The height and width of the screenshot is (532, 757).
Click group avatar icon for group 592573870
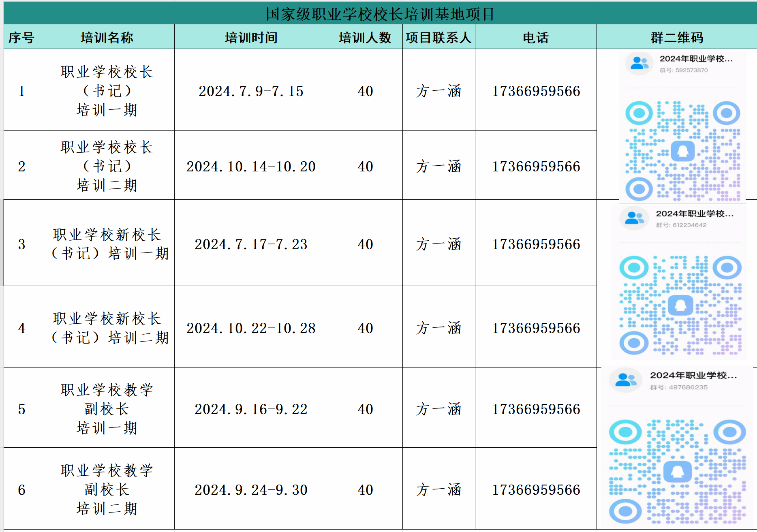(639, 63)
